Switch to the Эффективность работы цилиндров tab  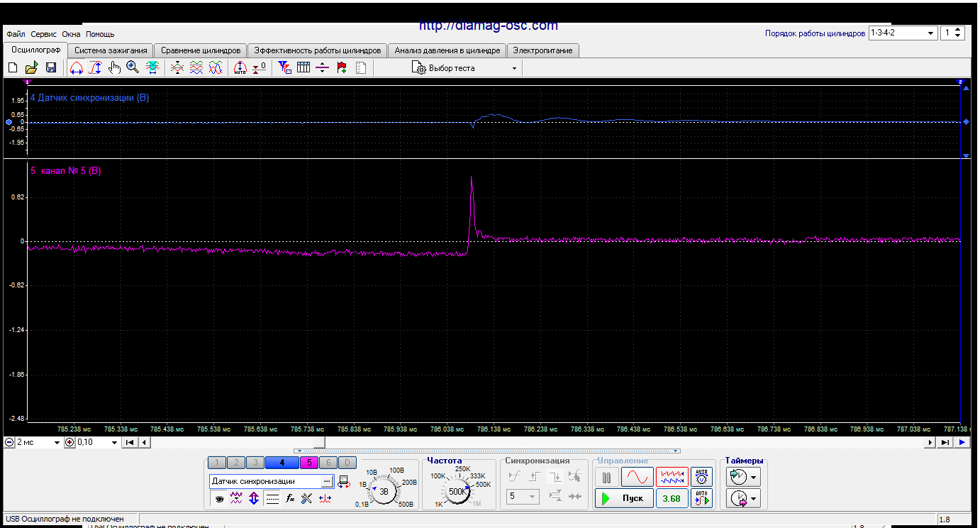(x=318, y=50)
